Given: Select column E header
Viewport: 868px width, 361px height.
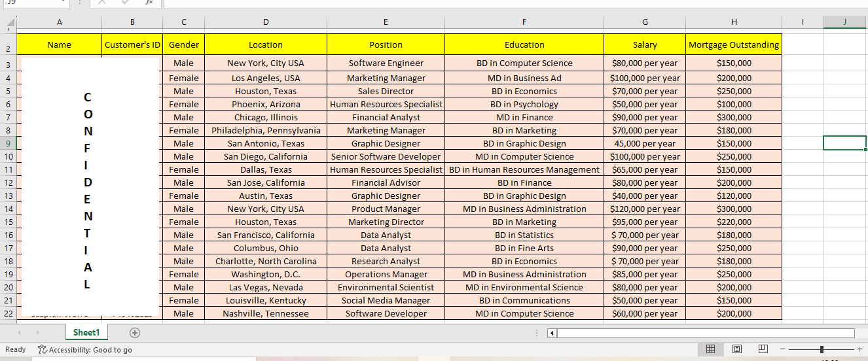Looking at the screenshot, I should (386, 22).
